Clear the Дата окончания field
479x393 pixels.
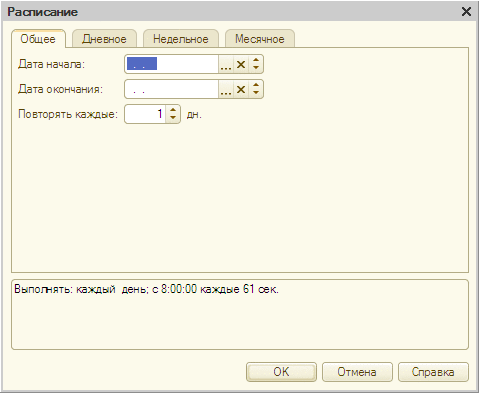coord(241,89)
